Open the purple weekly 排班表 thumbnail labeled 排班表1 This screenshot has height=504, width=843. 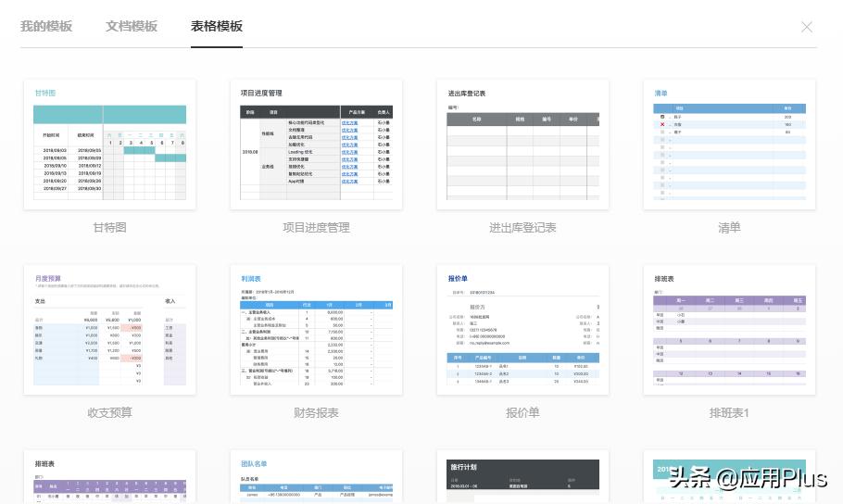[729, 330]
